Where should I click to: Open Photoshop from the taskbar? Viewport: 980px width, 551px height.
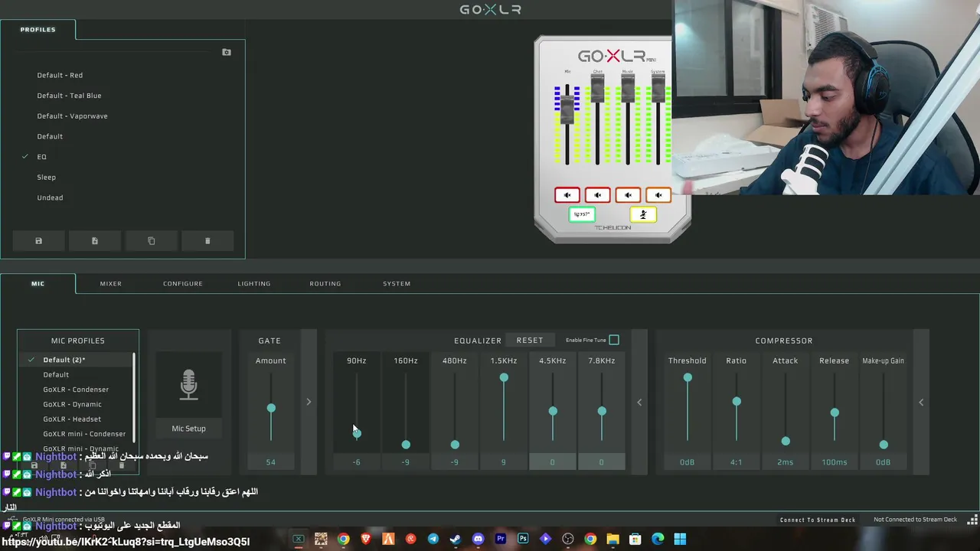tap(523, 539)
